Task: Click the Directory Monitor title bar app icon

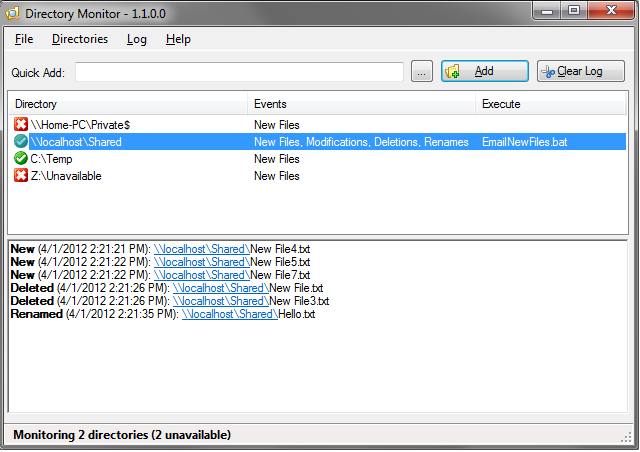Action: (13, 13)
